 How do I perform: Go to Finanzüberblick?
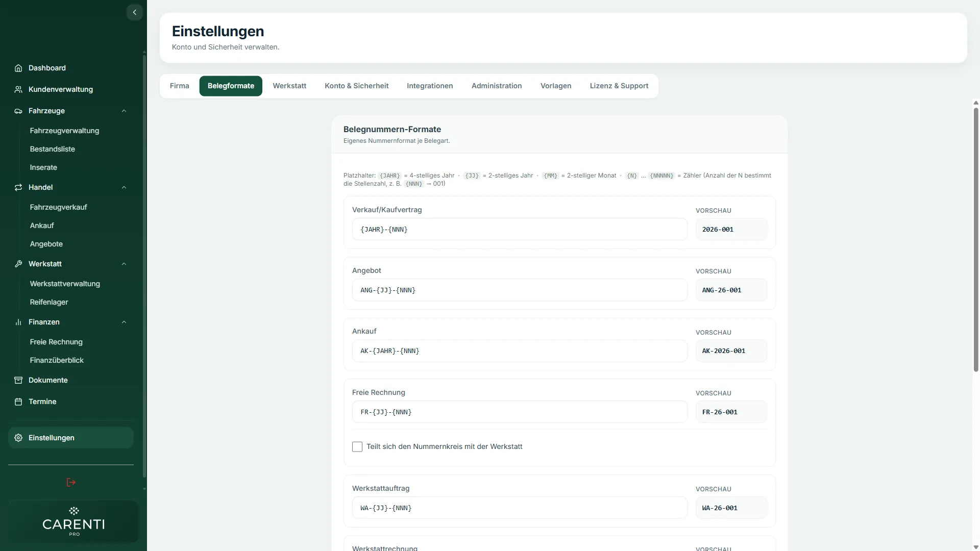click(x=57, y=360)
